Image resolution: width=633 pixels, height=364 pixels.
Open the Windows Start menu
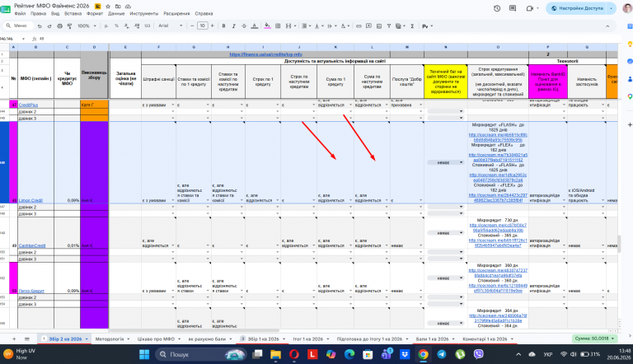coord(144,354)
